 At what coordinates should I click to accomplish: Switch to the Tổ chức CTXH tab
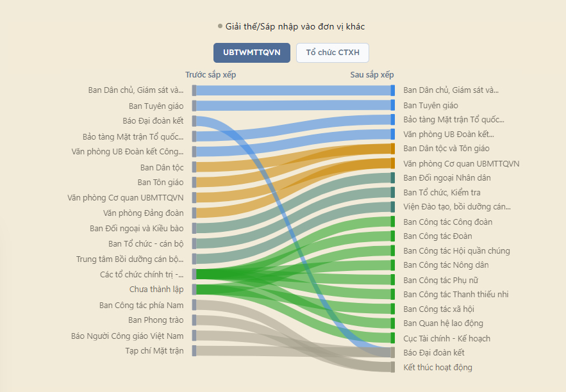333,53
